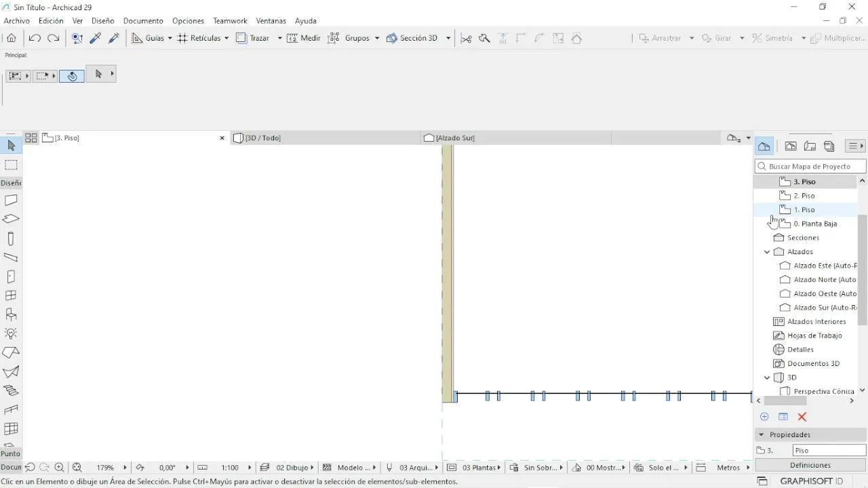This screenshot has height=488, width=868.
Task: Select the Door tool in the toolbox
Action: [11, 277]
